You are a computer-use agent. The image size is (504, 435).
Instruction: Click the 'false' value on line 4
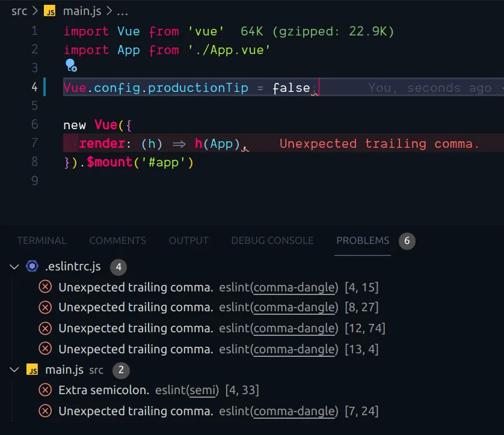(291, 88)
